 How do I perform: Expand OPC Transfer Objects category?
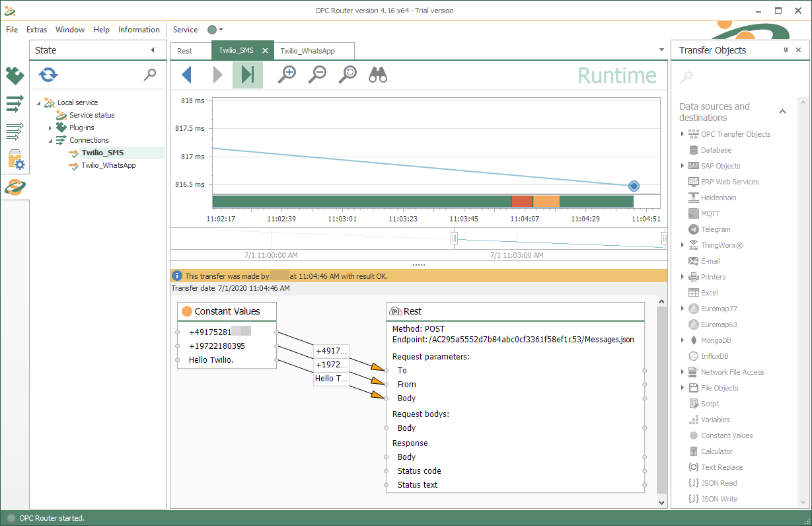point(683,134)
